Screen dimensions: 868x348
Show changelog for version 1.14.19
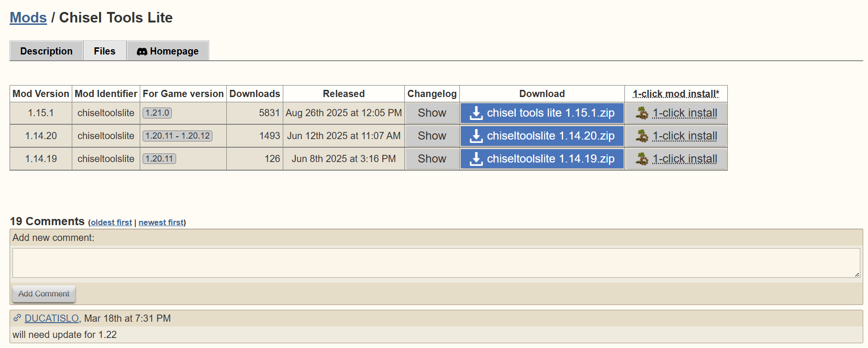(x=432, y=159)
